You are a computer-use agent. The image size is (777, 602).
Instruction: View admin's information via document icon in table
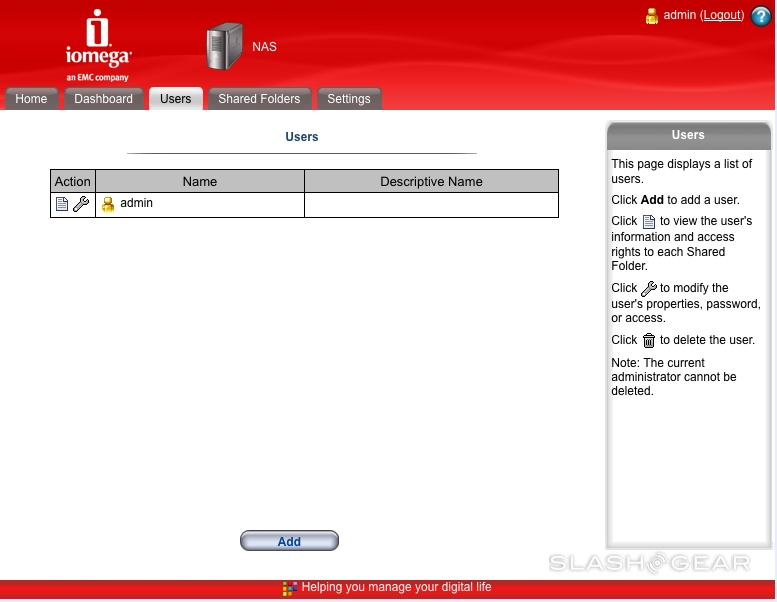click(x=62, y=204)
